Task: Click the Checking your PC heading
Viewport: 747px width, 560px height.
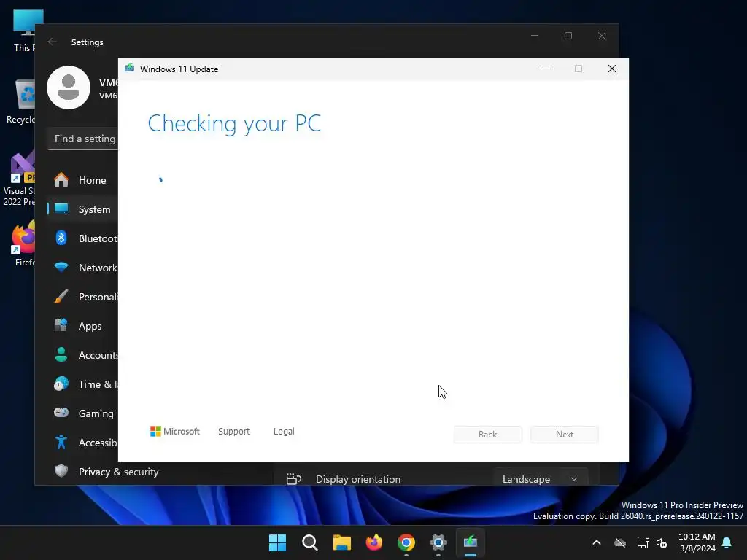Action: point(234,123)
